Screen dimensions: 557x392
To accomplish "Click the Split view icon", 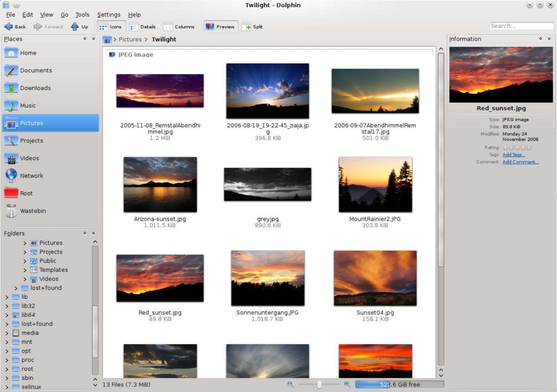I will click(246, 27).
